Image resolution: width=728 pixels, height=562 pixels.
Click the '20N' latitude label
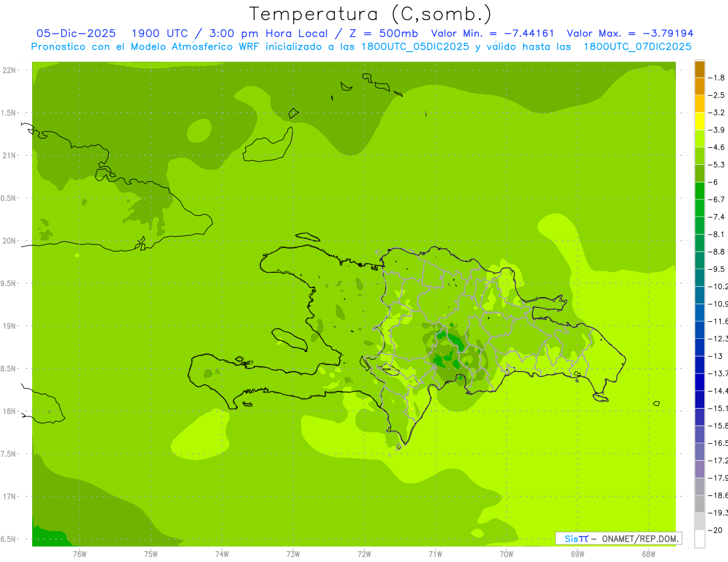pyautogui.click(x=9, y=241)
